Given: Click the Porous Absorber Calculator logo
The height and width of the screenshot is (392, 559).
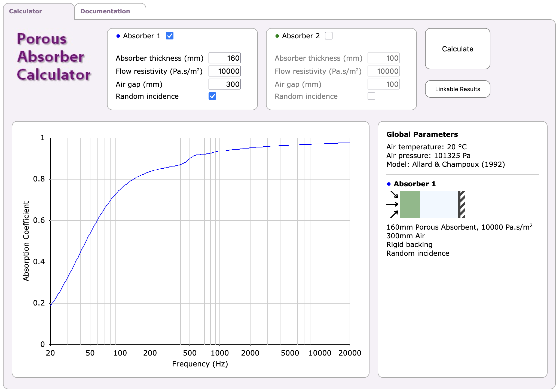Looking at the screenshot, I should [x=53, y=57].
